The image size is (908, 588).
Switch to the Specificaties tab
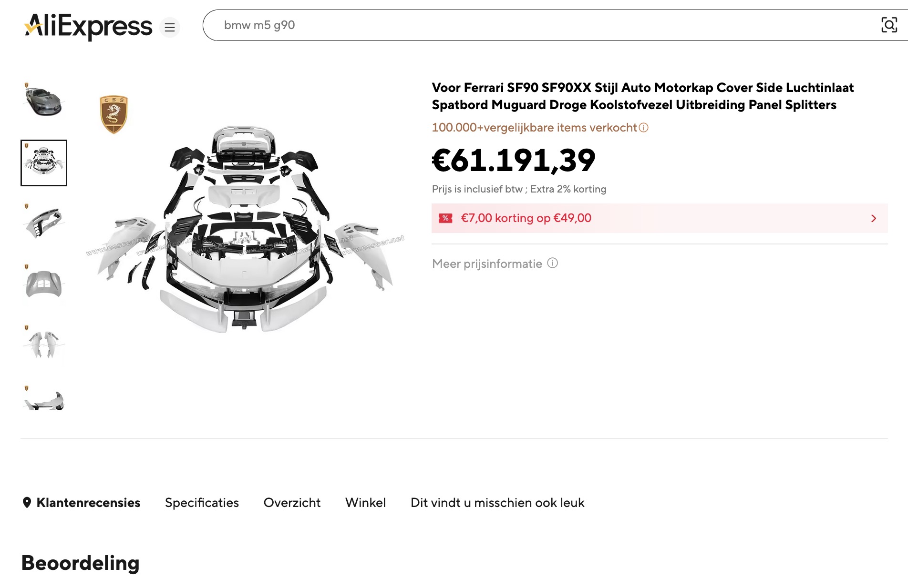coord(202,503)
